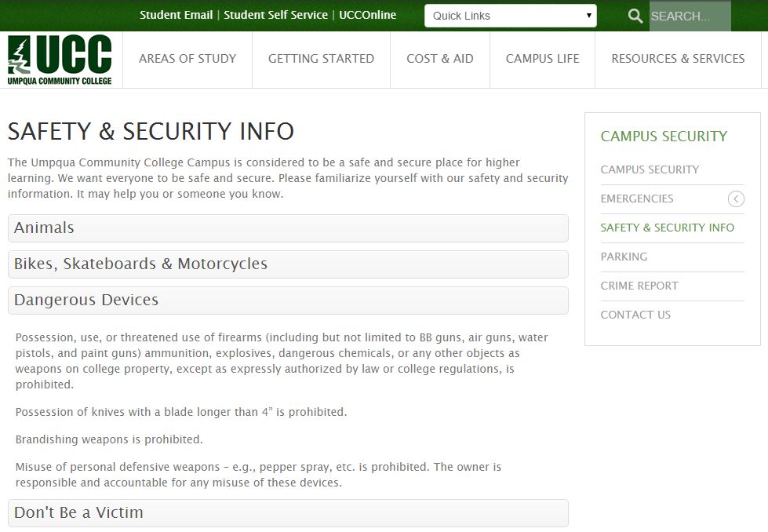
Task: Open the Resources & Services menu
Action: coord(678,59)
